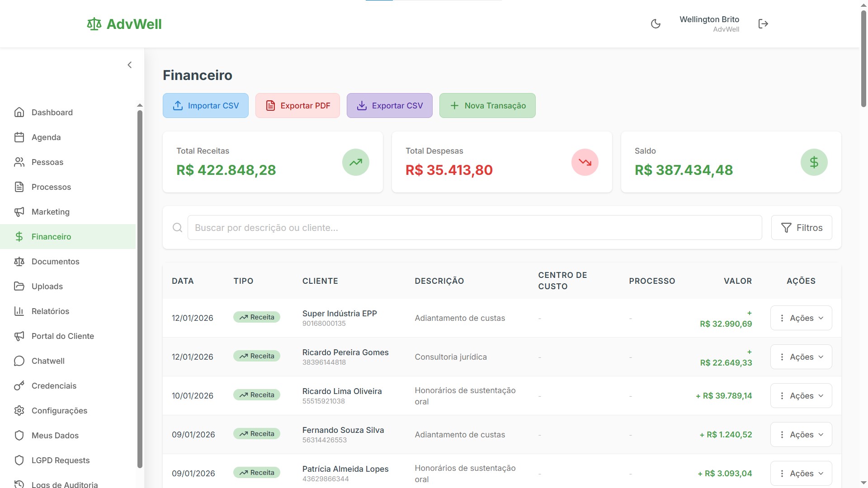
Task: Open the Chatwell chat bubble icon
Action: [19, 361]
